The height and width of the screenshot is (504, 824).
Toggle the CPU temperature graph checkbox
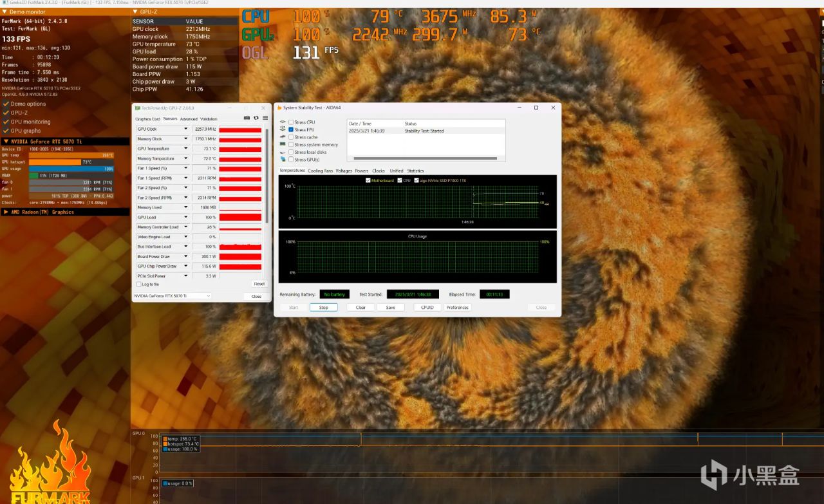(x=400, y=180)
